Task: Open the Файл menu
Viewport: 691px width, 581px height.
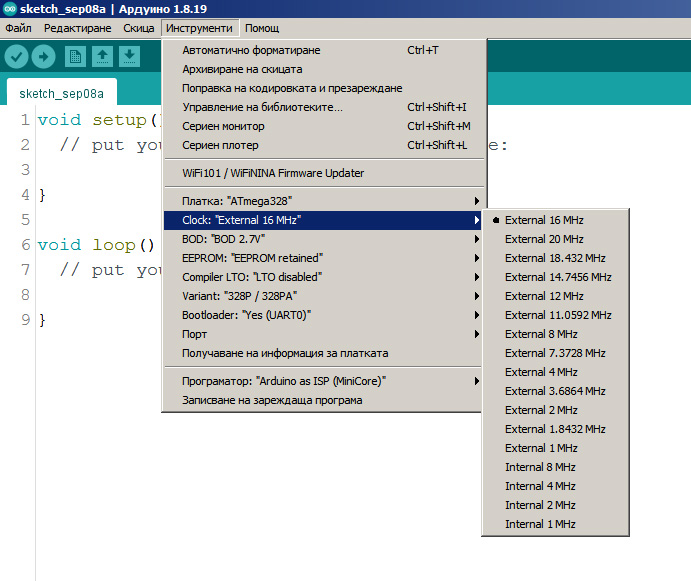Action: 18,28
